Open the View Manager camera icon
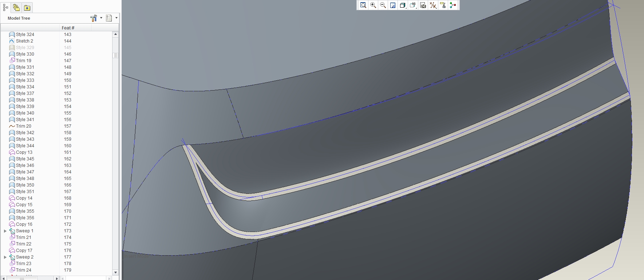The image size is (644, 280). click(x=423, y=5)
